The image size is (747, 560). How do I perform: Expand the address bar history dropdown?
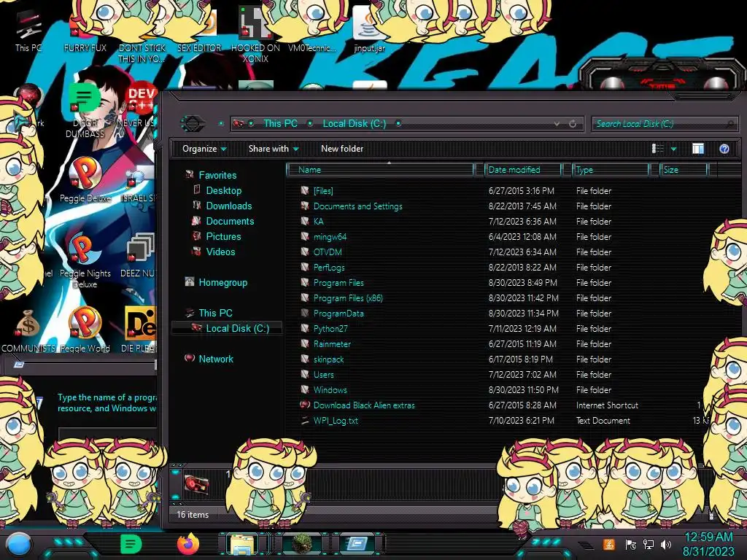coord(557,124)
